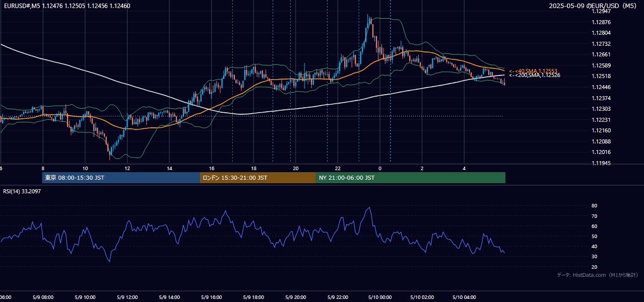Select the 東京 08:00-15:30 JST session bar
644x302 pixels.
121,178
